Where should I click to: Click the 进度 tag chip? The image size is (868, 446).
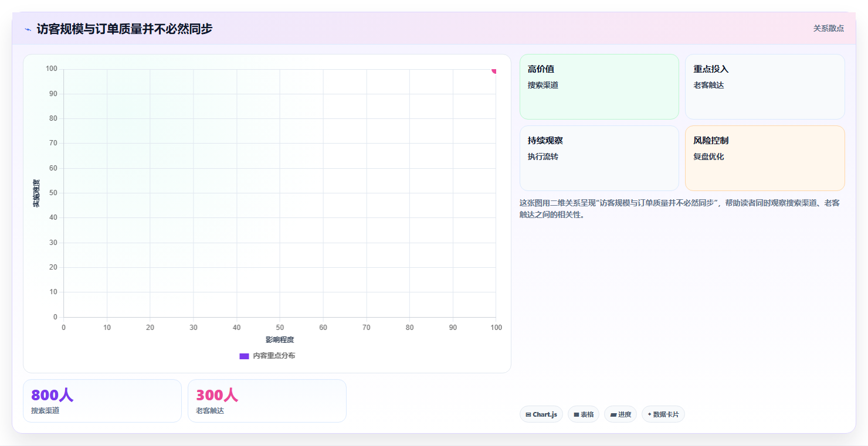click(620, 414)
